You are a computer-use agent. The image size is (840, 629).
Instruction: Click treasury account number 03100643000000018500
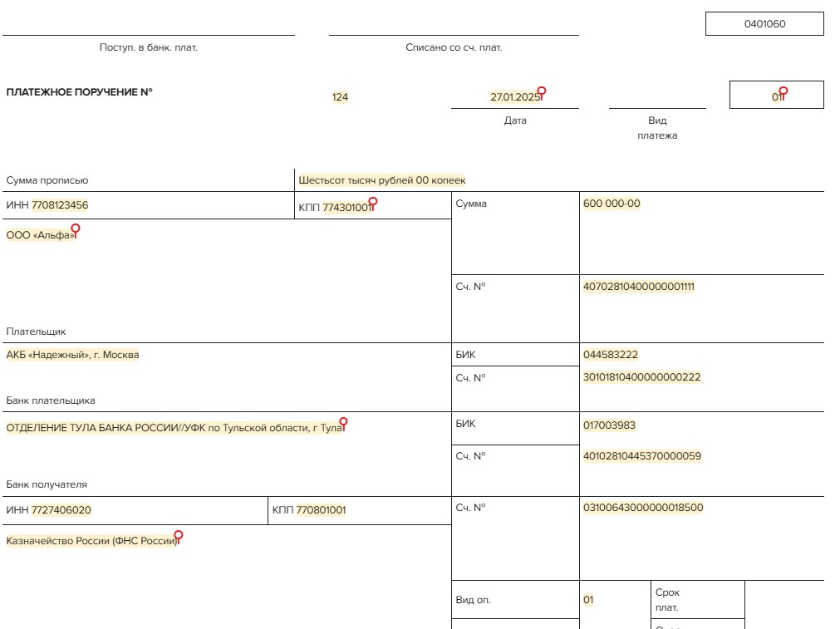[643, 508]
